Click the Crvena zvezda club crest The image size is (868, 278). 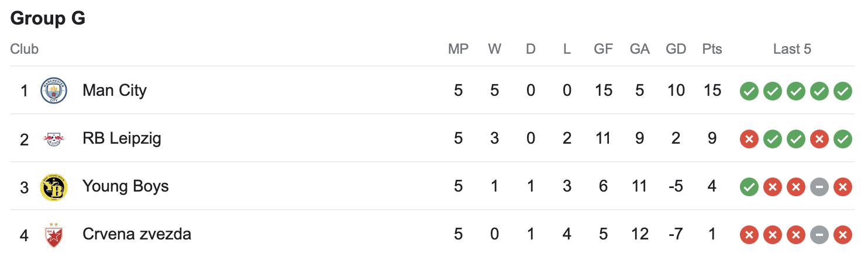pyautogui.click(x=54, y=235)
